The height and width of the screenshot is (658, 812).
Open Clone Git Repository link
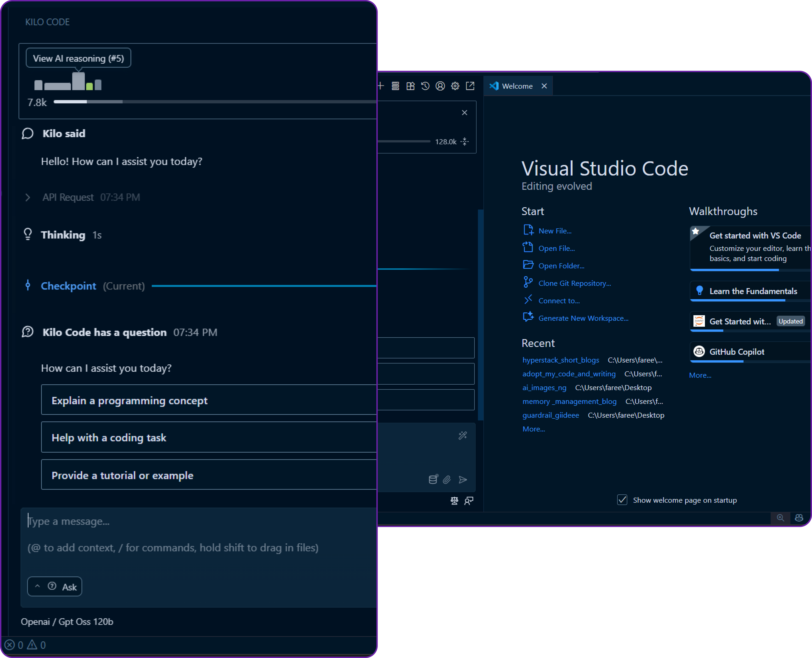(575, 283)
